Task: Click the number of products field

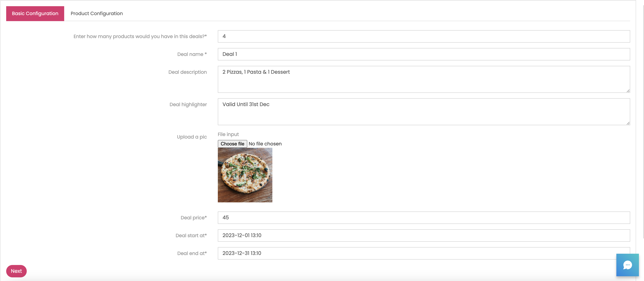Action: (x=423, y=36)
